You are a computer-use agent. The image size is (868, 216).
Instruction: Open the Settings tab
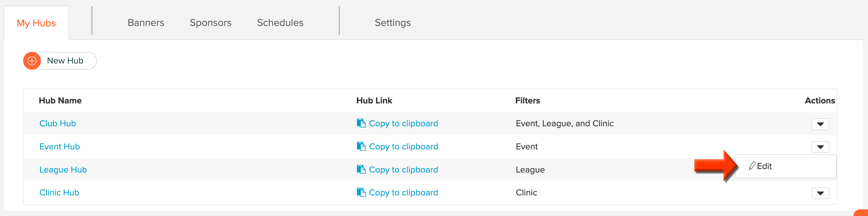(x=393, y=23)
